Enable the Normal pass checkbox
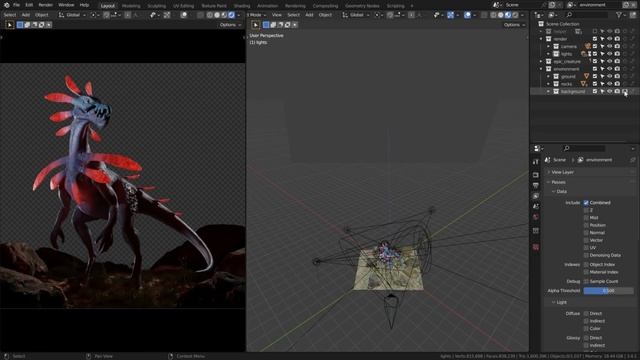This screenshot has width=640, height=360. click(586, 233)
